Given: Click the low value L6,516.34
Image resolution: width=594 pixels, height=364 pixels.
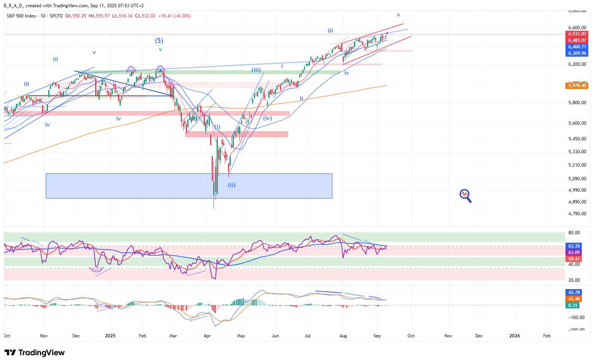Looking at the screenshot, I should (x=123, y=16).
